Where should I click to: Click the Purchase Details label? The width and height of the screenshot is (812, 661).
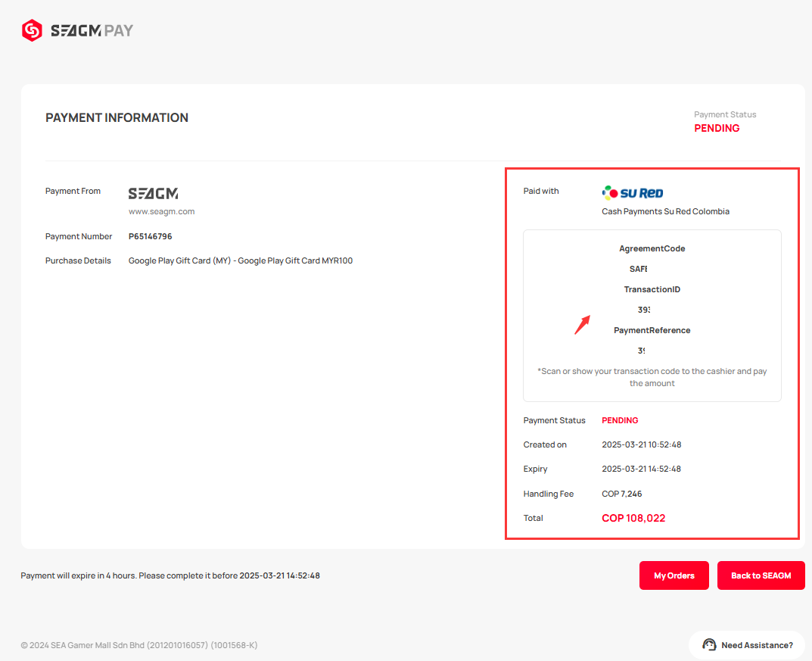(x=78, y=260)
